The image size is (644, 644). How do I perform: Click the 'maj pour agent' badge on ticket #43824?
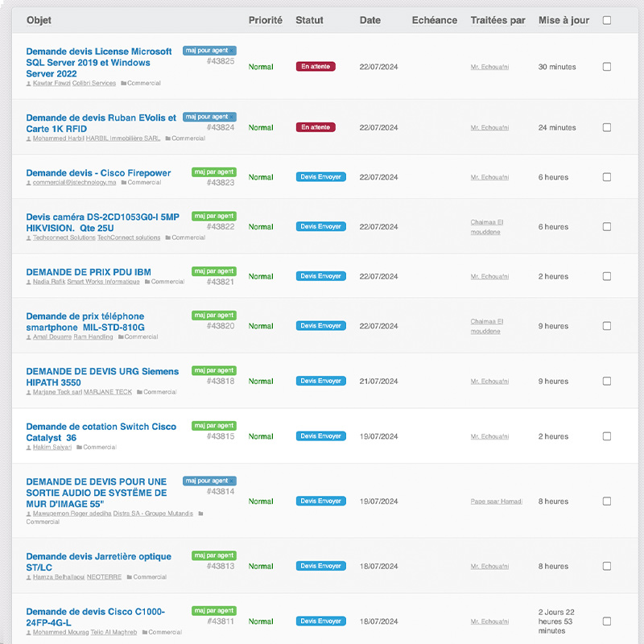[209, 117]
